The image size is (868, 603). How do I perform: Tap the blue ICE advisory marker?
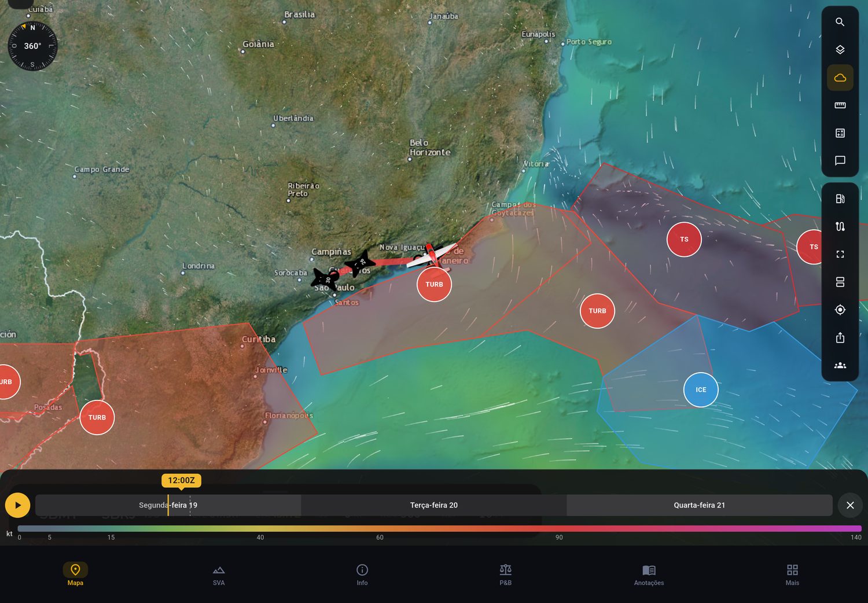point(701,389)
